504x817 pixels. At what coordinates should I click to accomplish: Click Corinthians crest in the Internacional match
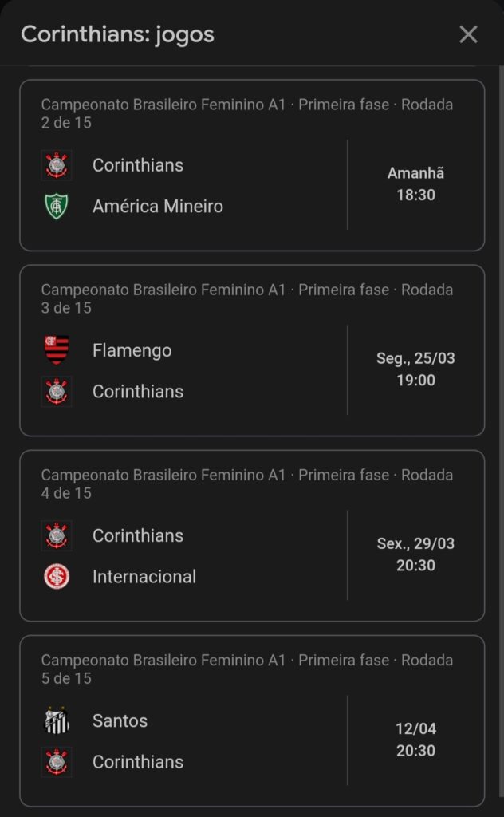[x=57, y=535]
